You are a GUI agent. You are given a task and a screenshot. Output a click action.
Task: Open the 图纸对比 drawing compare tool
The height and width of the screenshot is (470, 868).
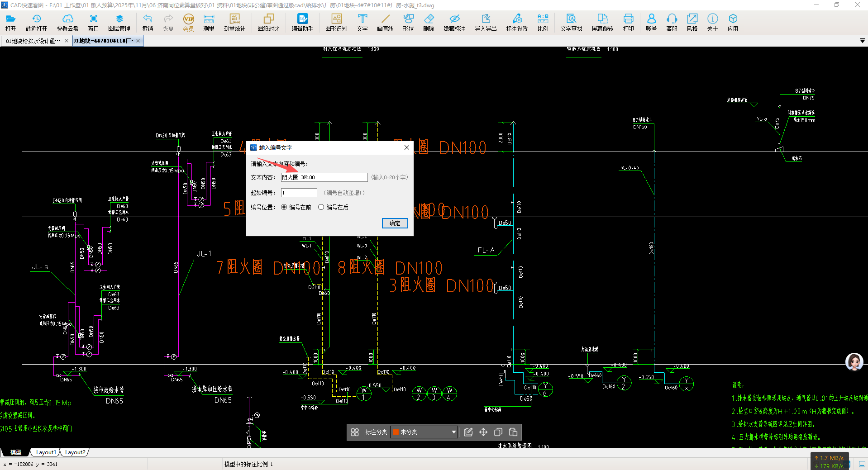pyautogui.click(x=268, y=22)
